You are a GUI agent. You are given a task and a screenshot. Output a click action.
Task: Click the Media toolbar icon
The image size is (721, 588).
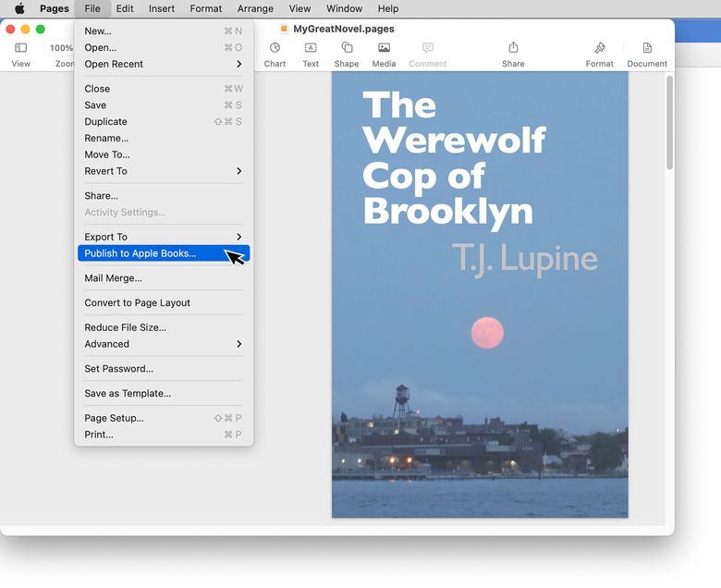[384, 48]
